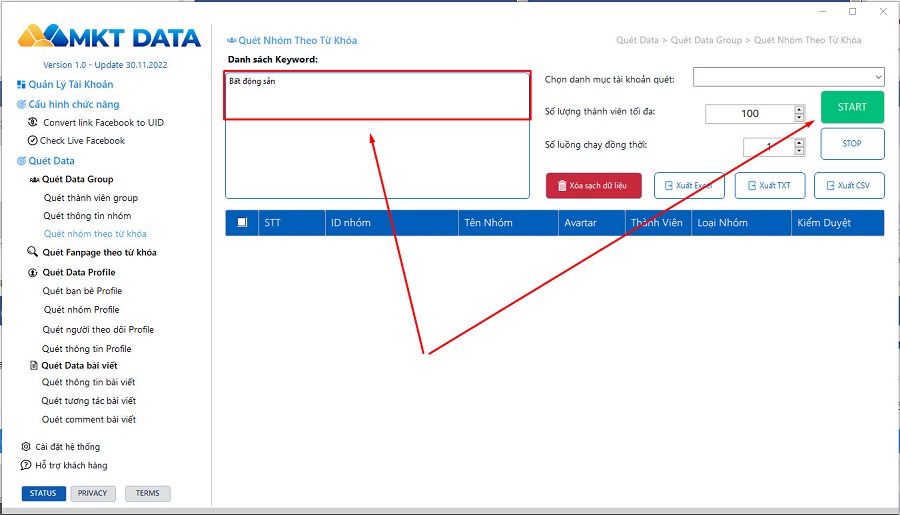Open Quét thành viên group in sidebar

point(91,198)
